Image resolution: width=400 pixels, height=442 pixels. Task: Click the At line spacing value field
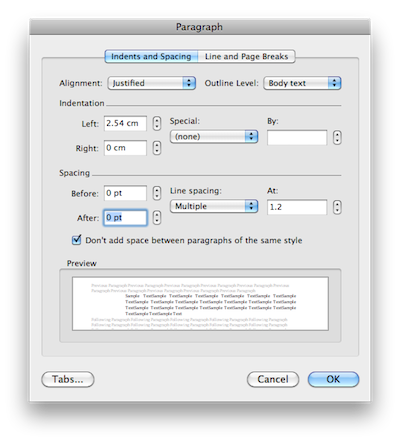297,207
